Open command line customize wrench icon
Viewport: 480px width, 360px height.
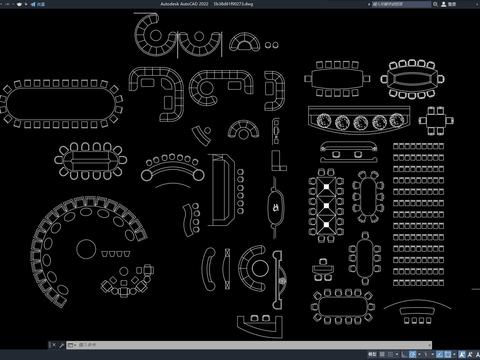61,345
